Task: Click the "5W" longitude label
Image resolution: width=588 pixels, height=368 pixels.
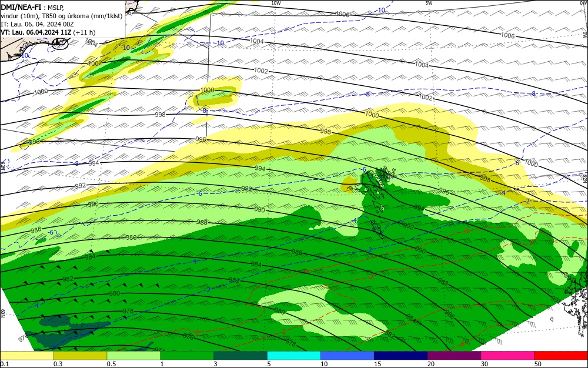Action: (429, 3)
